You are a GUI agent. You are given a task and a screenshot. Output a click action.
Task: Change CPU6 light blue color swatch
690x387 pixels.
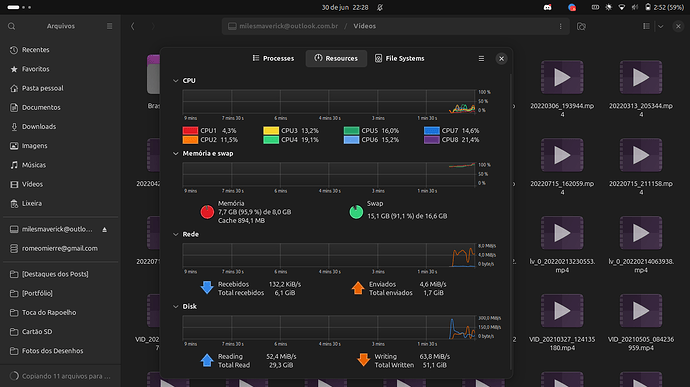point(351,140)
